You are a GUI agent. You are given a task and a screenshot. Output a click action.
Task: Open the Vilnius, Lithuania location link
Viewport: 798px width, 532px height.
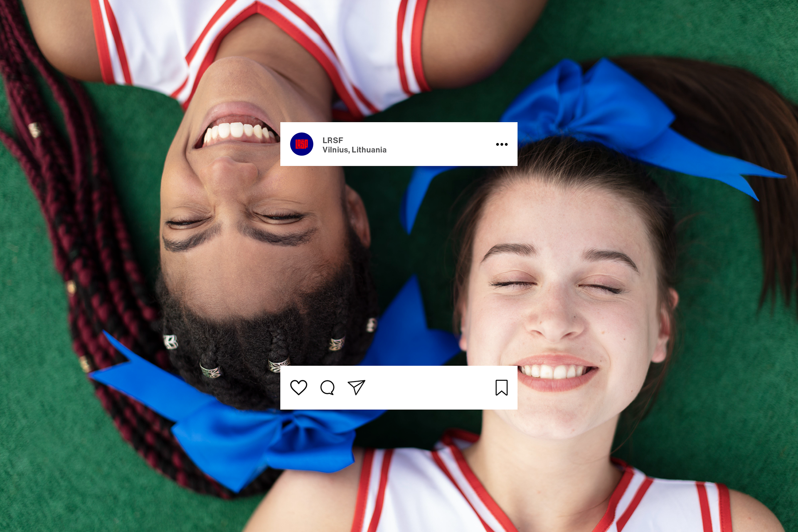click(354, 150)
